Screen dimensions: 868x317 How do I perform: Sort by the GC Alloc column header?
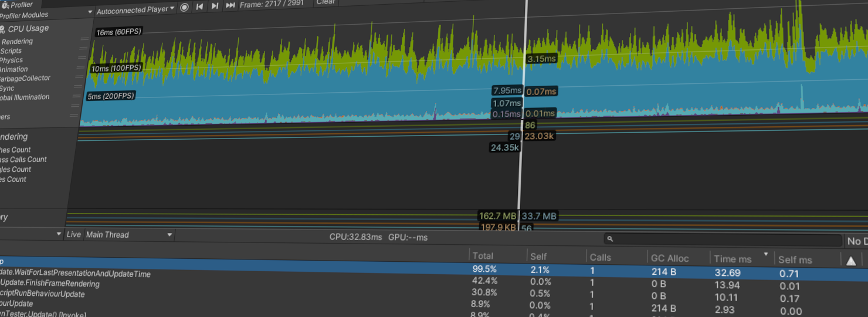point(670,258)
